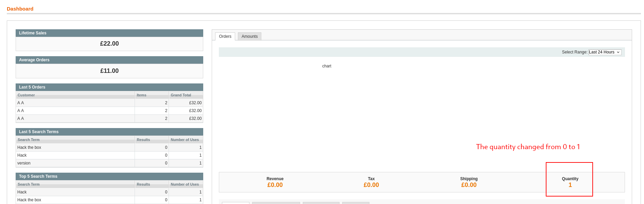Click the Average Orders amount £11.00
644x204 pixels.
(109, 71)
